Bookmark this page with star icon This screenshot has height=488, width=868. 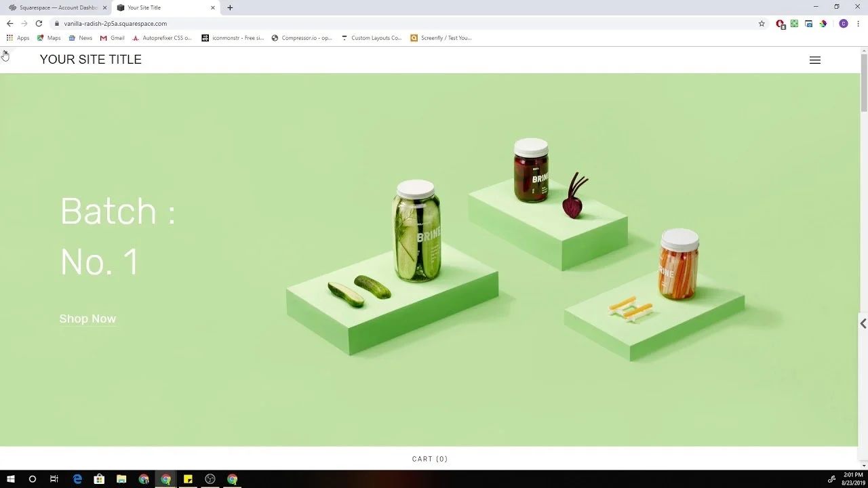coord(762,24)
